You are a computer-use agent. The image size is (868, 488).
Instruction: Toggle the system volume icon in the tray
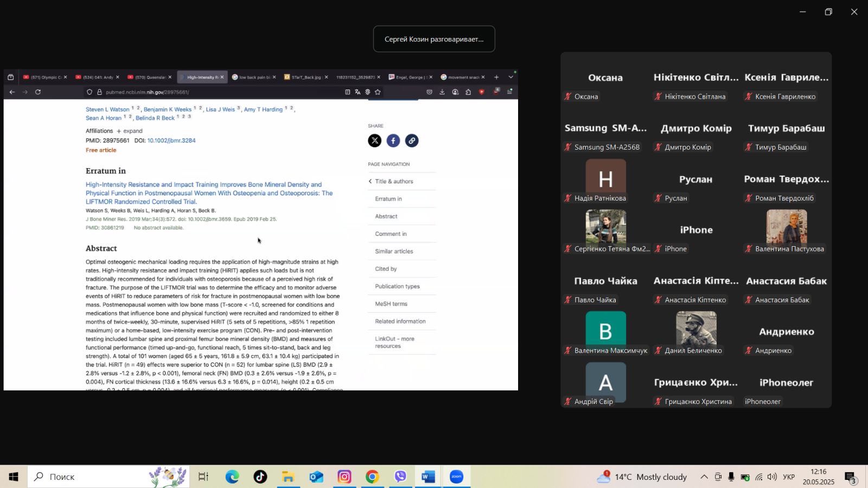point(772,477)
